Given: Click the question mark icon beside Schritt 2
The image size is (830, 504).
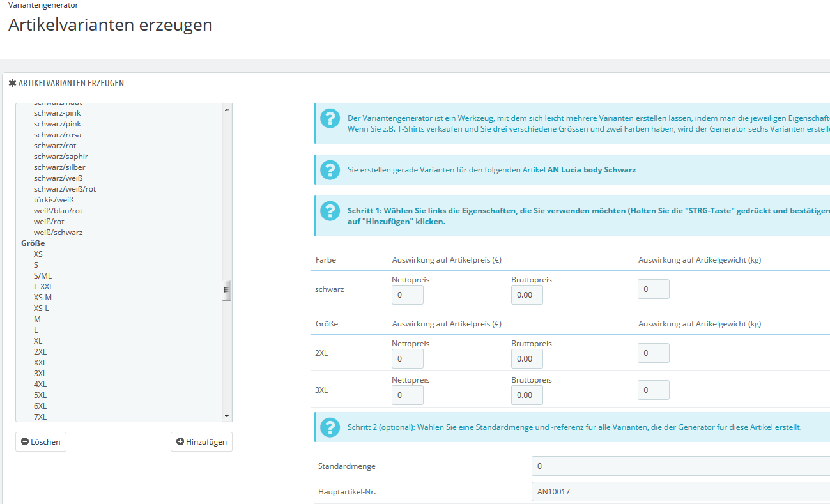Looking at the screenshot, I should coord(330,427).
